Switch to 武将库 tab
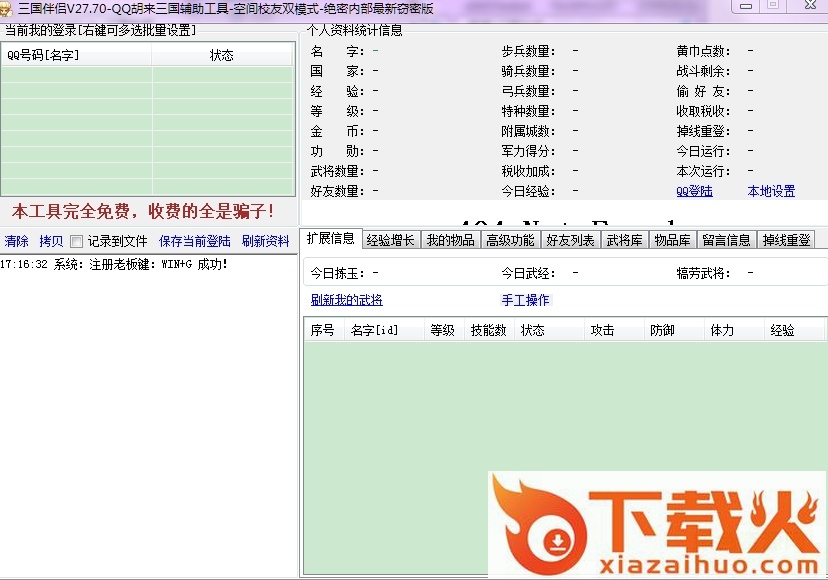Image resolution: width=828 pixels, height=580 pixels. (625, 240)
